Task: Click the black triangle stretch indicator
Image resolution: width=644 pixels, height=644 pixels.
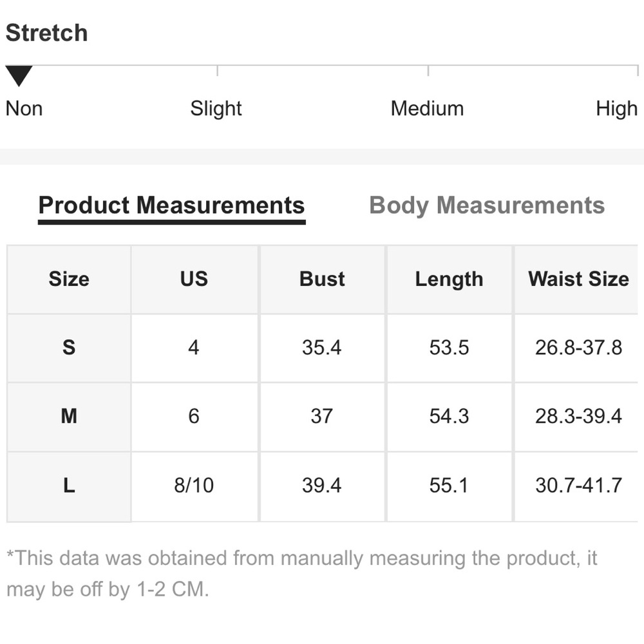Action: 19,76
